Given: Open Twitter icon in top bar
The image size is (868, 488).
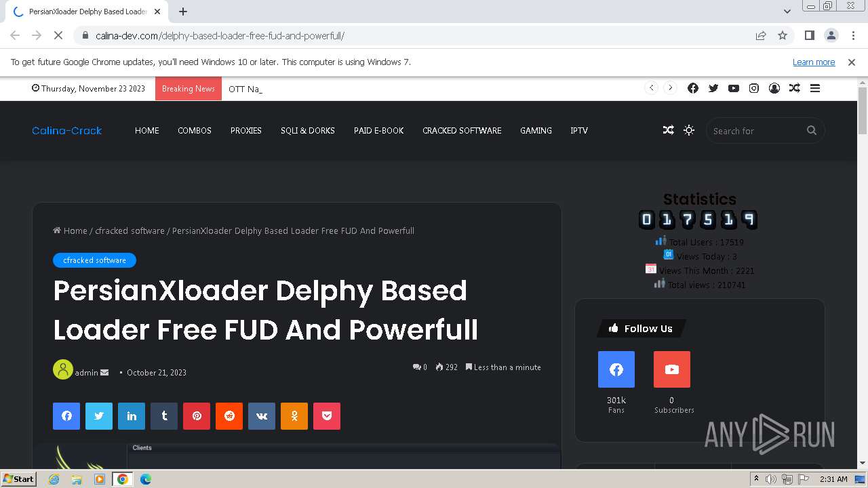Looking at the screenshot, I should pos(713,88).
